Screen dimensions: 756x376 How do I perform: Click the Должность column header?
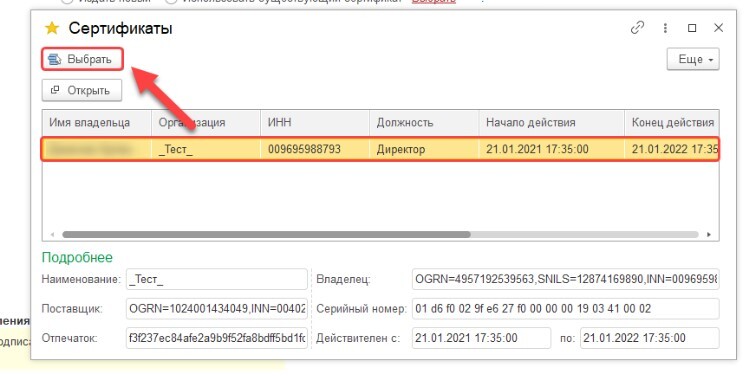[x=424, y=122]
